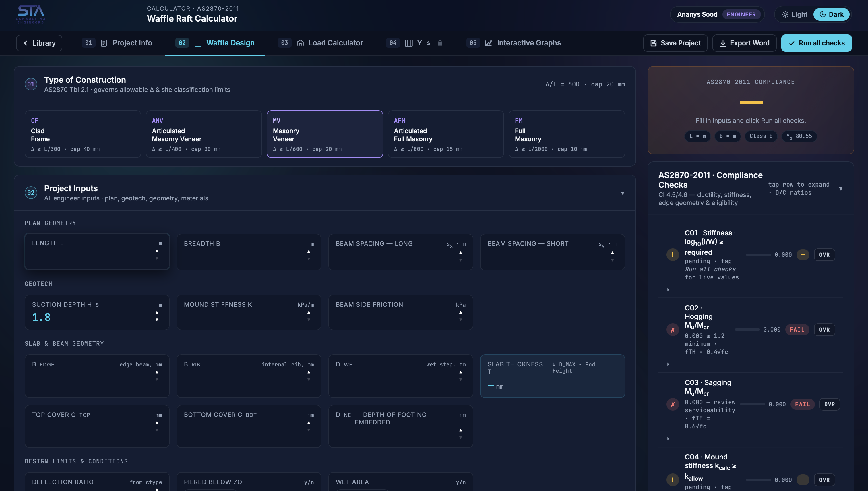Click the sun icon for Light mode
The image size is (868, 491).
coord(785,15)
